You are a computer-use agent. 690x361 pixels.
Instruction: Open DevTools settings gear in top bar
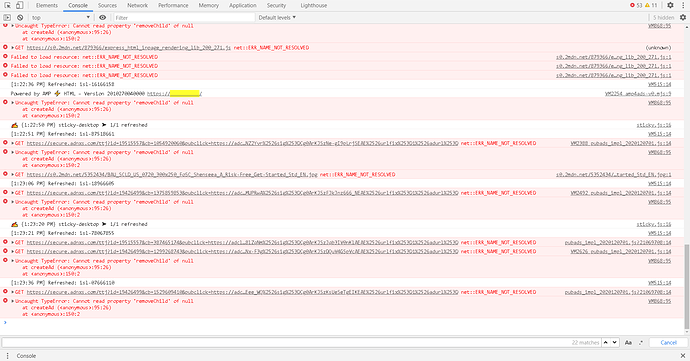pos(670,5)
